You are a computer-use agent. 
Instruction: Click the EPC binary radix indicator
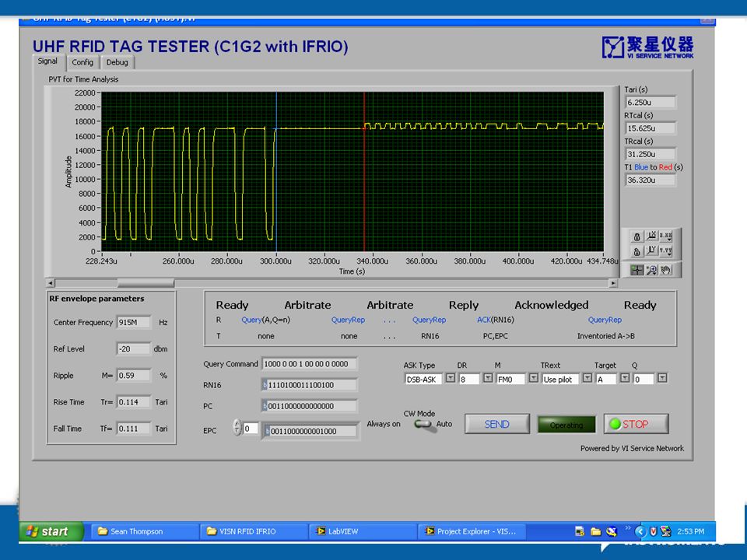click(268, 431)
